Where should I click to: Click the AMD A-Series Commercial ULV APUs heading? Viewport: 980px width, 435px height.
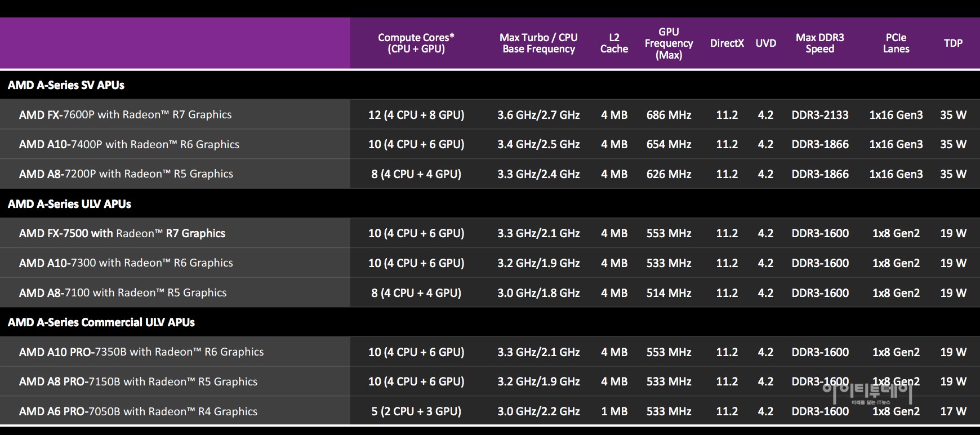pos(101,322)
